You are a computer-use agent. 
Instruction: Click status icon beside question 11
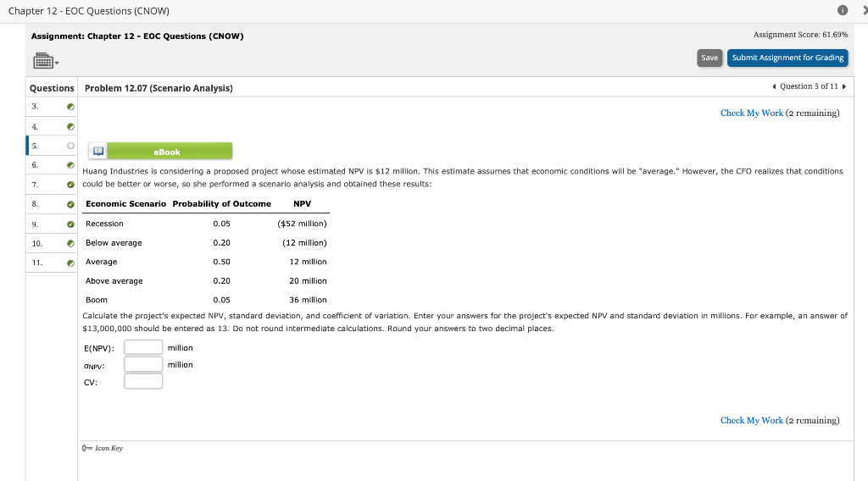(70, 263)
